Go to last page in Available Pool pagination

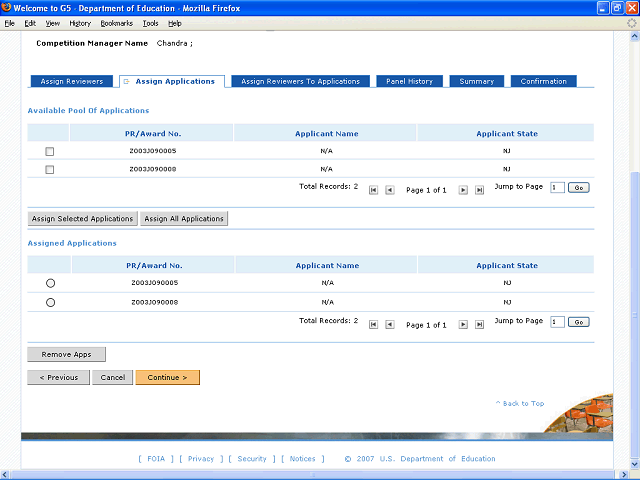[479, 189]
